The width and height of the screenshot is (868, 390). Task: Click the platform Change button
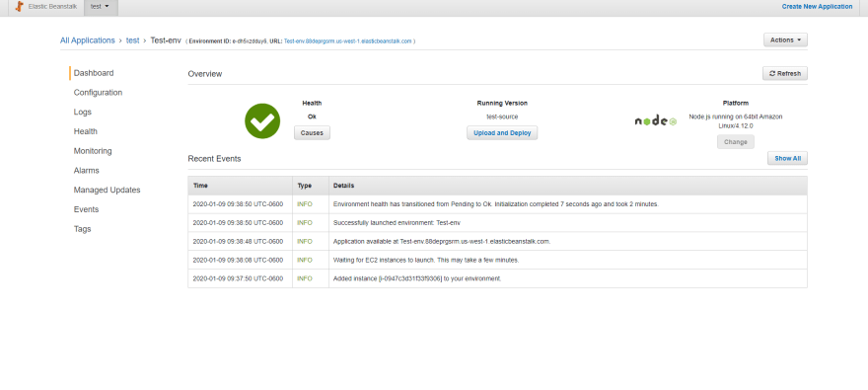[736, 142]
